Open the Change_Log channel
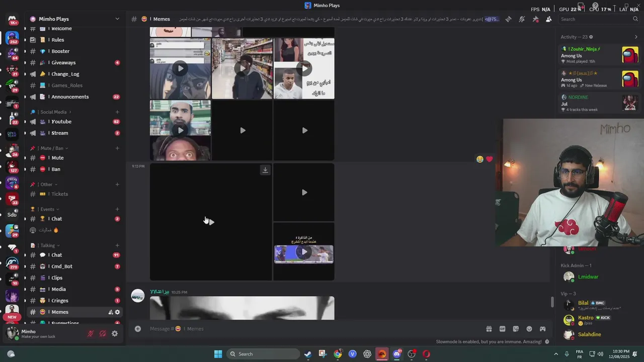644x362 pixels. point(74,74)
